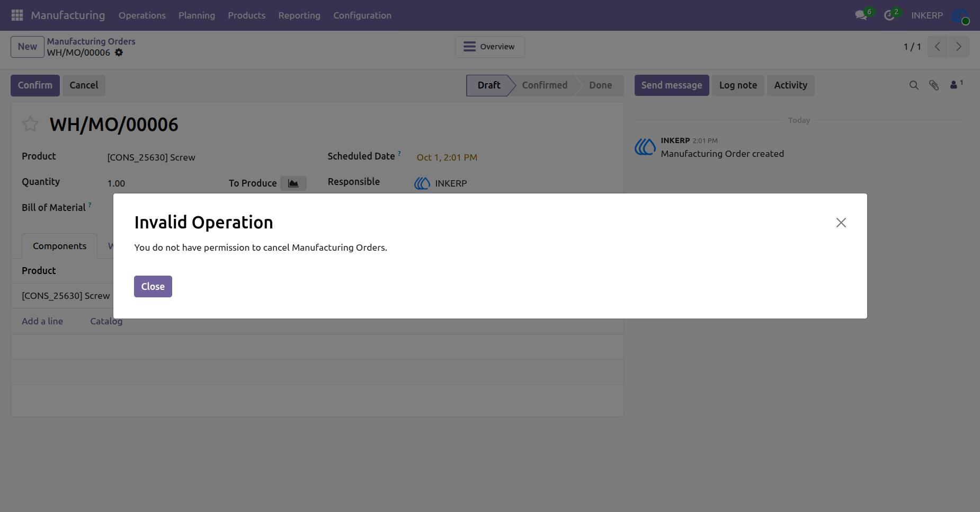Open the Configuration menu
Viewport: 980px width, 512px height.
[362, 15]
